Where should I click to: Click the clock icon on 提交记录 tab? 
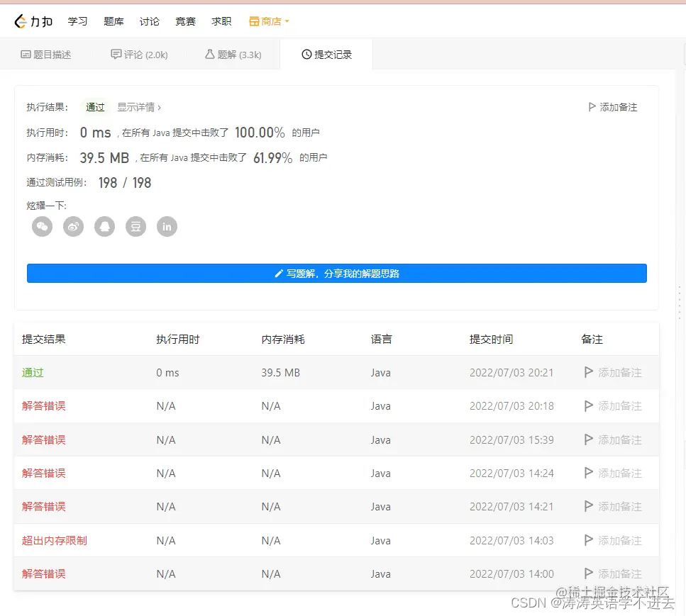(305, 53)
